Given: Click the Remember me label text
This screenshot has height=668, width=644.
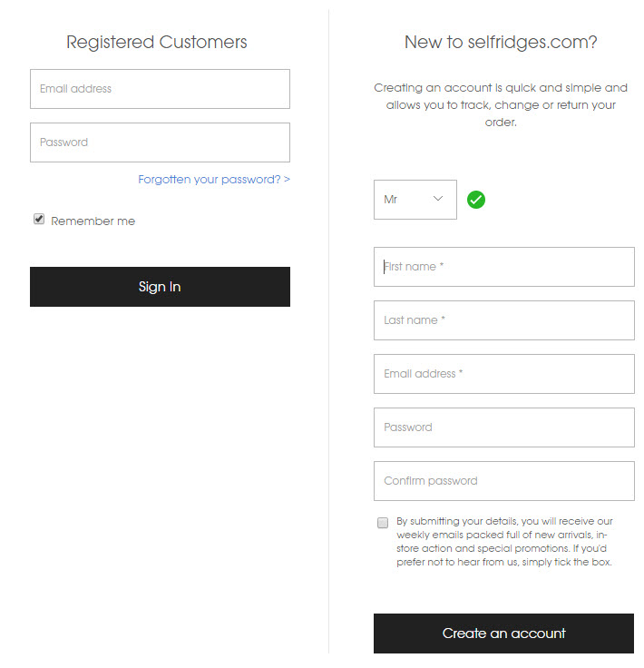Looking at the screenshot, I should [93, 221].
